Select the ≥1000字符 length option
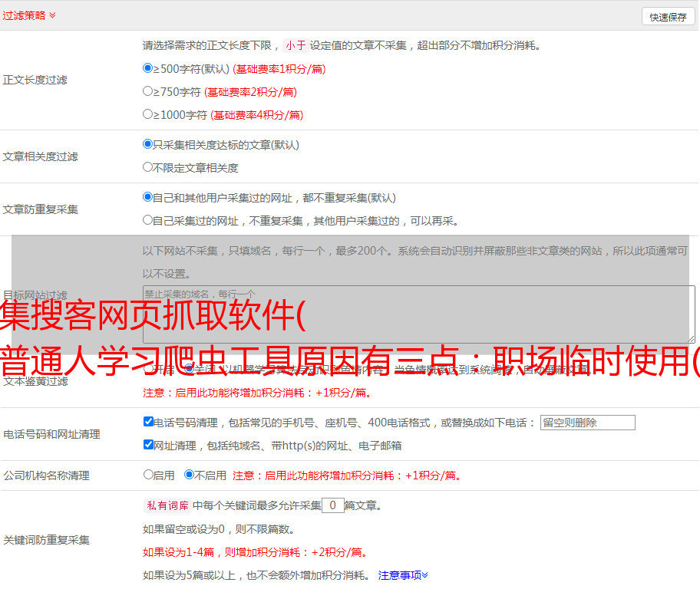 (x=148, y=114)
